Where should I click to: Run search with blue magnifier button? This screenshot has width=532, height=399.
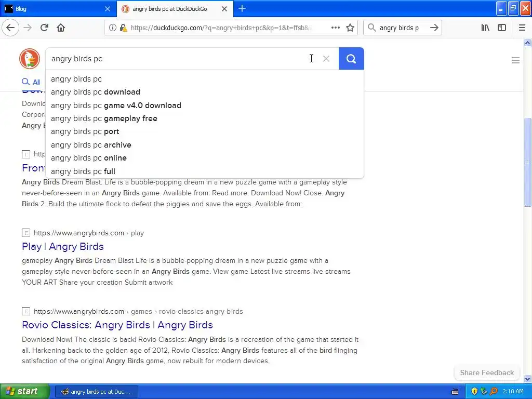pos(351,59)
